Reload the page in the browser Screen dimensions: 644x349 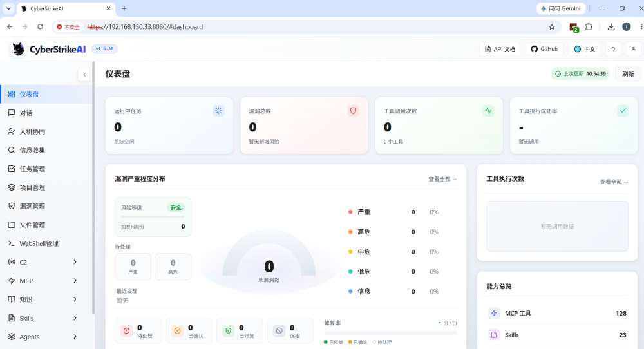pos(40,26)
